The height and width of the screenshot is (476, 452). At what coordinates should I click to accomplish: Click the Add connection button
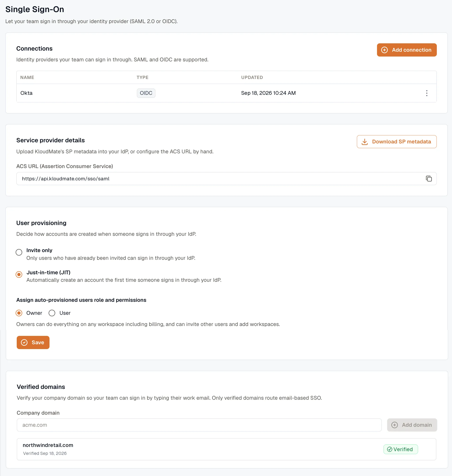click(406, 50)
